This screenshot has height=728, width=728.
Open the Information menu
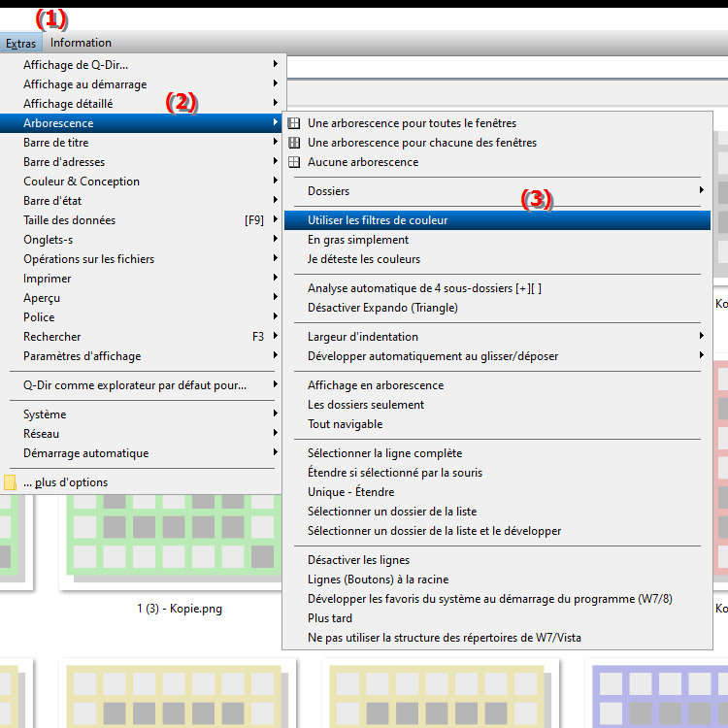(81, 43)
